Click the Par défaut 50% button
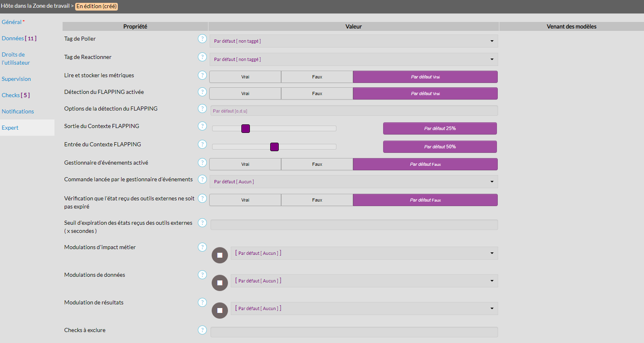644x343 pixels. (x=440, y=147)
